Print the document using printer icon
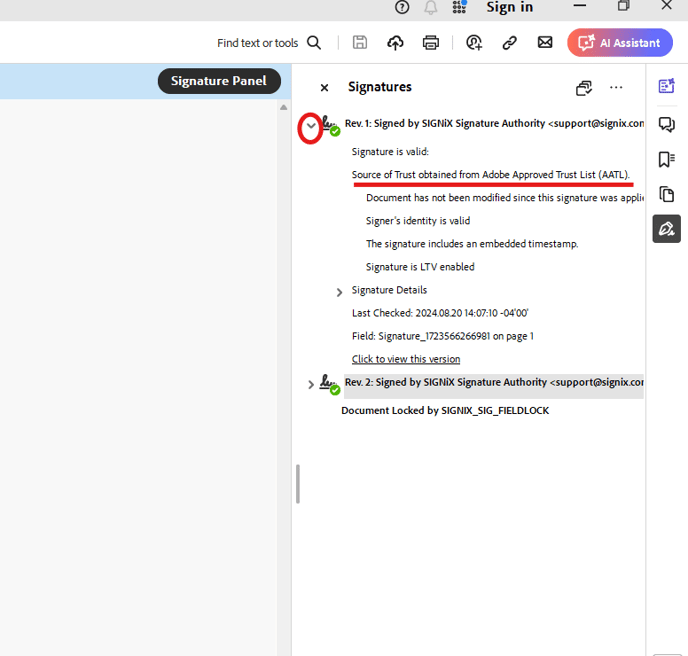Viewport: 688px width, 656px height. tap(430, 43)
